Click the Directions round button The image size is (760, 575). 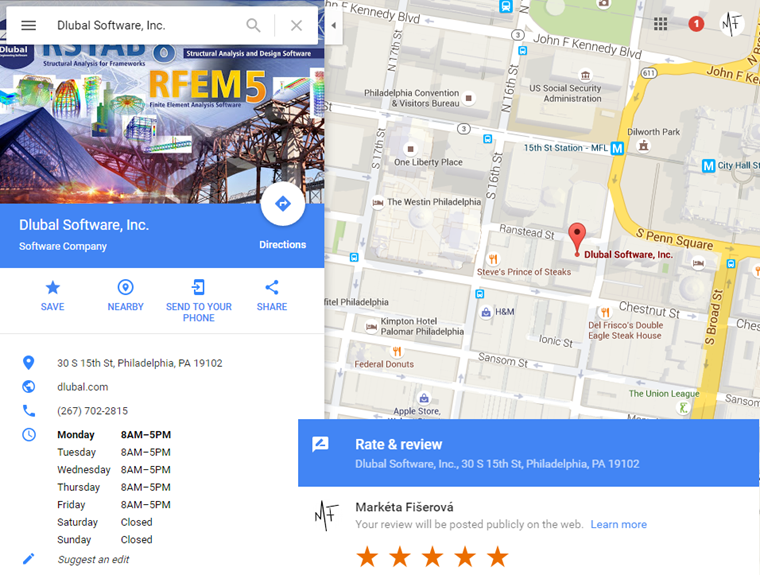coord(283,204)
